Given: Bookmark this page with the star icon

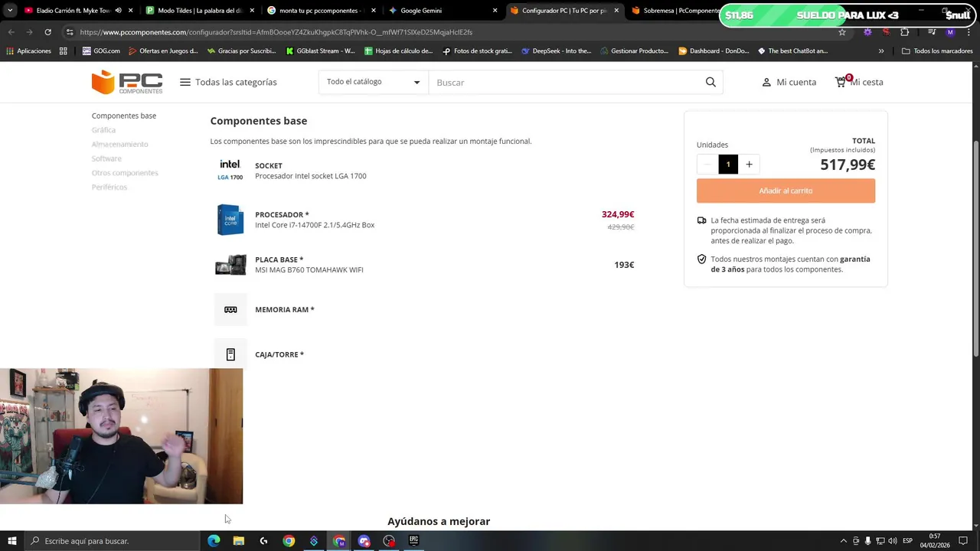Looking at the screenshot, I should tap(842, 32).
